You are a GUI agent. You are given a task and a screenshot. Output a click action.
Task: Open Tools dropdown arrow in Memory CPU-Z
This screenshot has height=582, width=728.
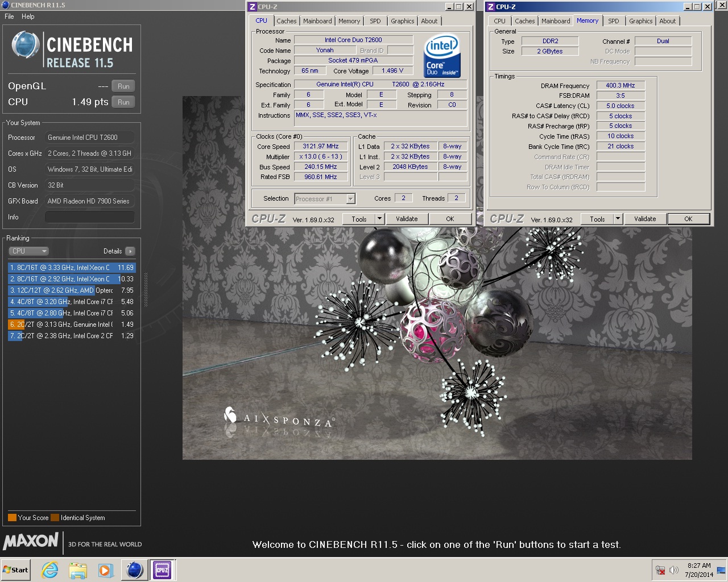pyautogui.click(x=618, y=219)
